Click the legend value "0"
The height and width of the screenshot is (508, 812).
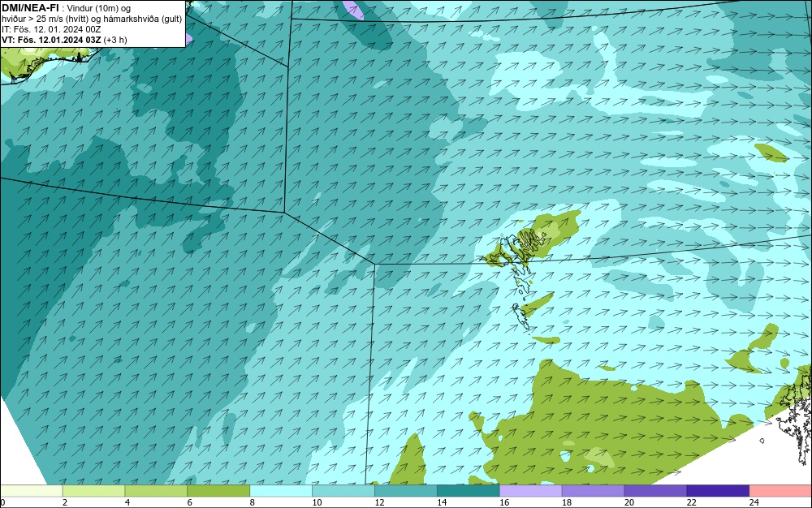(x=2, y=502)
